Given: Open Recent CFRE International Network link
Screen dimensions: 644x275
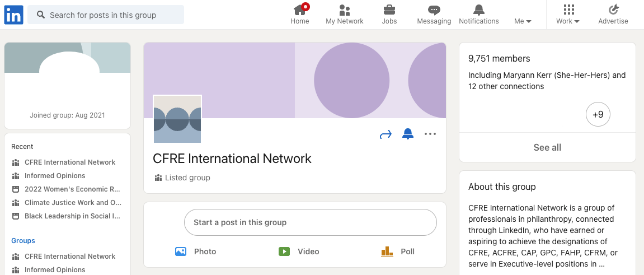Looking at the screenshot, I should pos(70,162).
